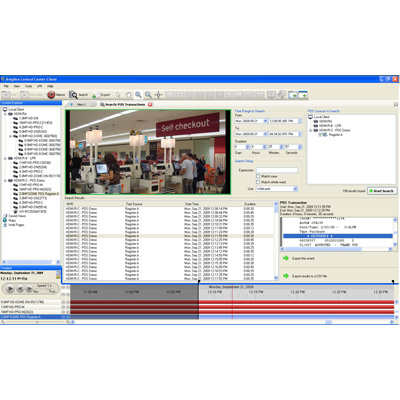
Task: Click the Maps globe icon in System Explorer
Action: (x=5, y=220)
